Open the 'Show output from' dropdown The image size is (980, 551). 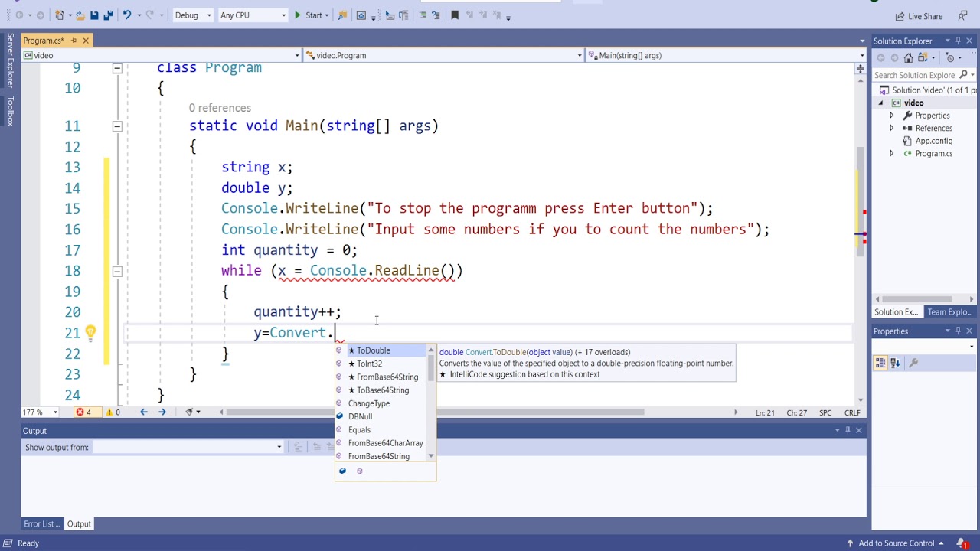click(x=188, y=447)
